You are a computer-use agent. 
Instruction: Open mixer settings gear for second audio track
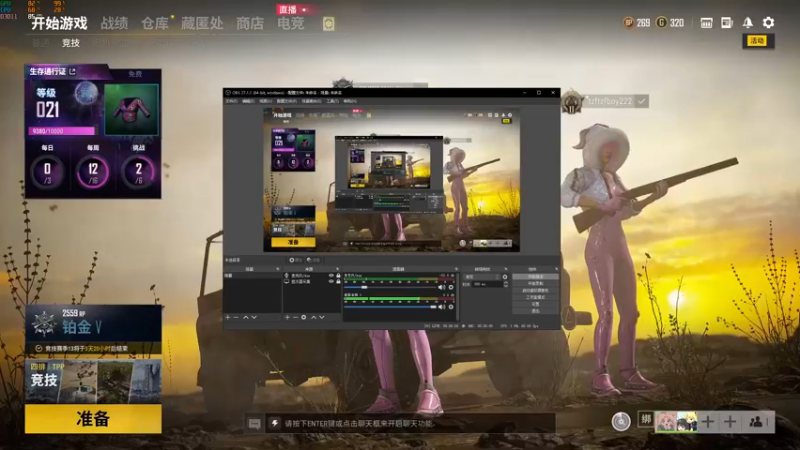coord(451,307)
